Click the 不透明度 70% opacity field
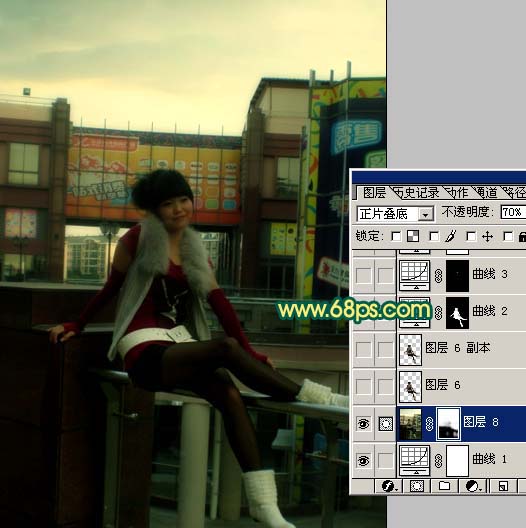This screenshot has width=526, height=528. (513, 212)
